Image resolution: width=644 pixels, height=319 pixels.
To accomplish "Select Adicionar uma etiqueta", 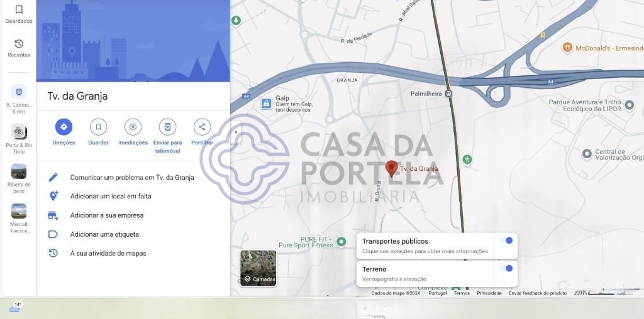I will [x=105, y=234].
